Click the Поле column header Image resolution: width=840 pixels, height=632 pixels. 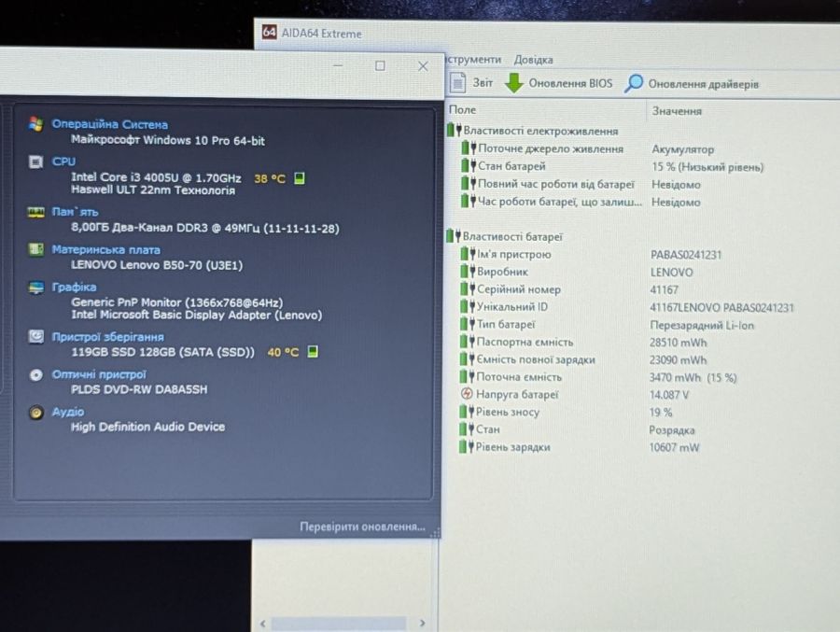click(462, 110)
